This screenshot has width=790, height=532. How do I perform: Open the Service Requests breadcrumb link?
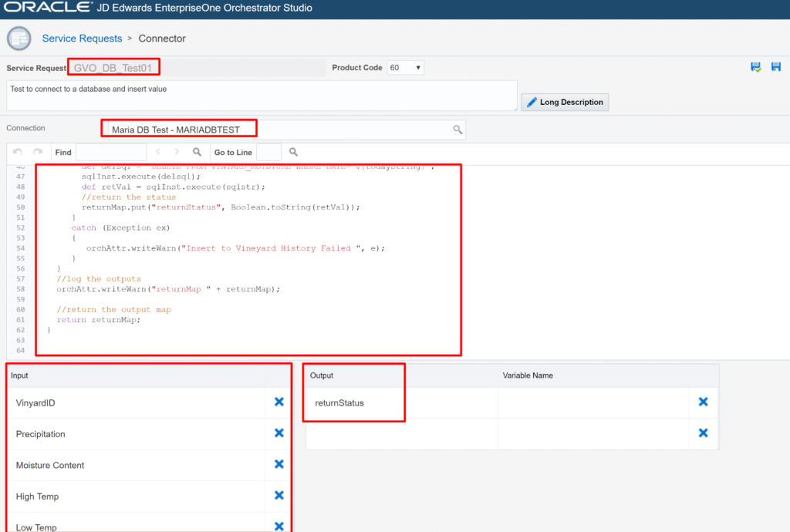pyautogui.click(x=82, y=39)
